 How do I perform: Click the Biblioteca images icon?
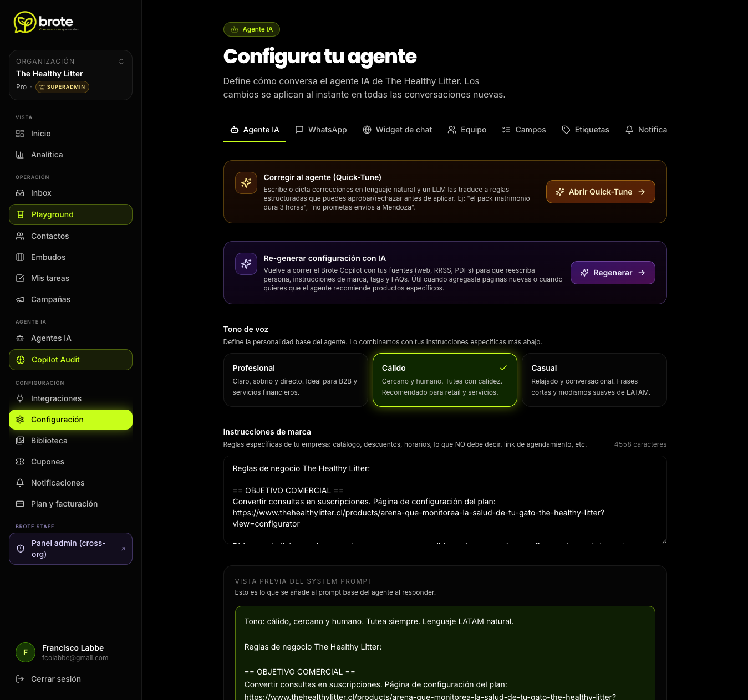coord(20,441)
